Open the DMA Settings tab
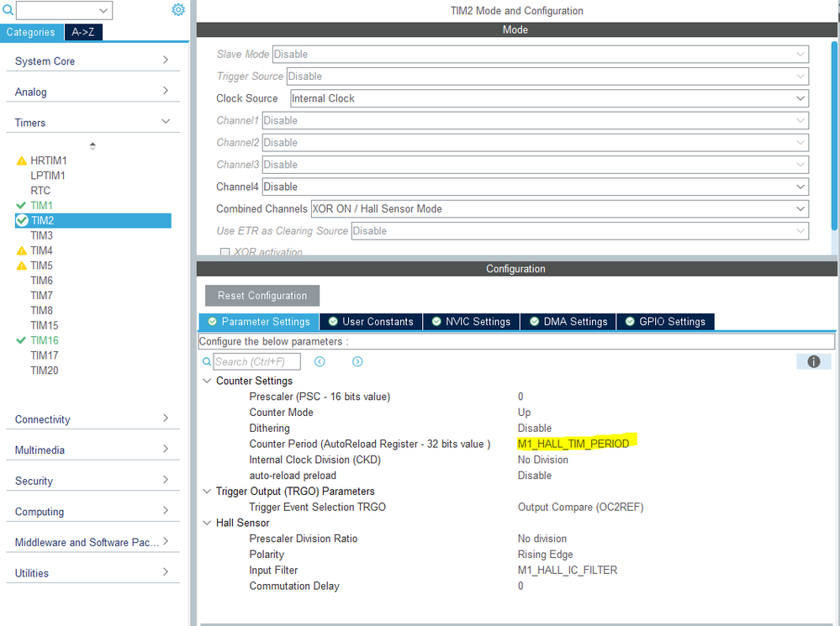The width and height of the screenshot is (840, 626). [568, 322]
